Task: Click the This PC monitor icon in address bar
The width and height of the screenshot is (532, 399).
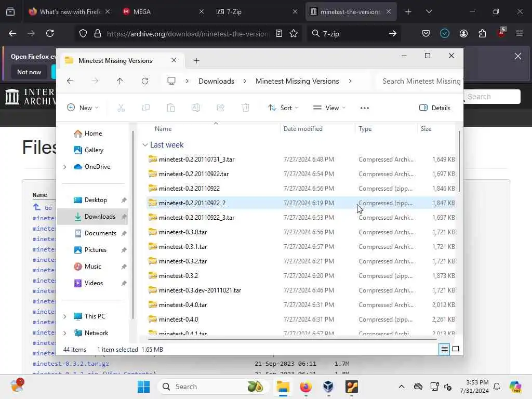Action: point(171,81)
